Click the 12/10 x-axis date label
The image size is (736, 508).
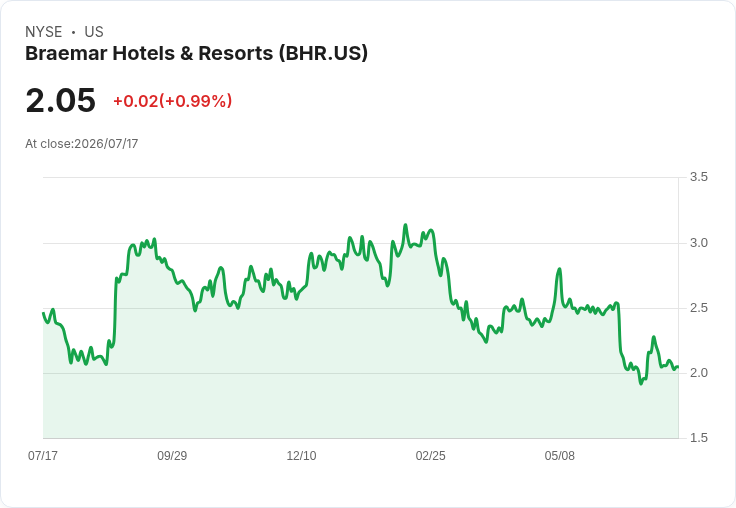click(x=301, y=455)
